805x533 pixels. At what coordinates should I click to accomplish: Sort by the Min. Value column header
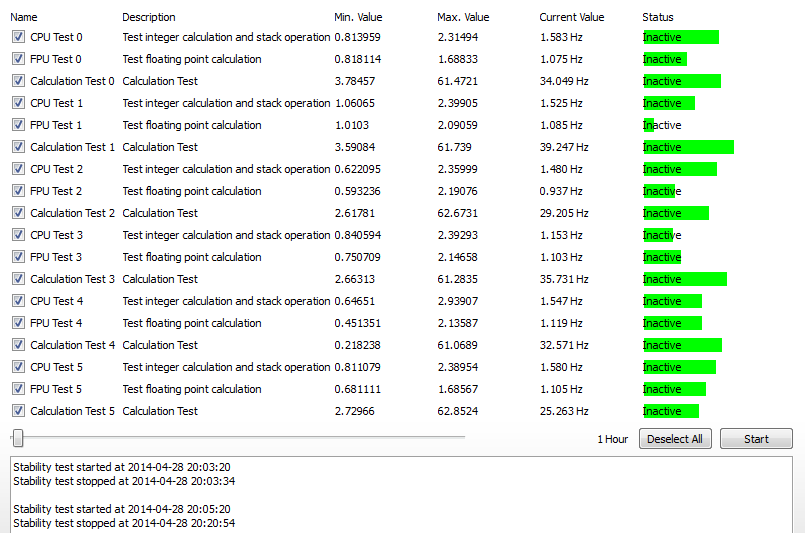(358, 17)
